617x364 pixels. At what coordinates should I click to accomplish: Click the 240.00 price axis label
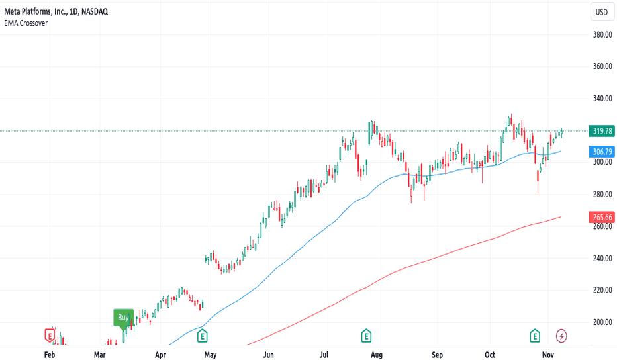tap(602, 259)
